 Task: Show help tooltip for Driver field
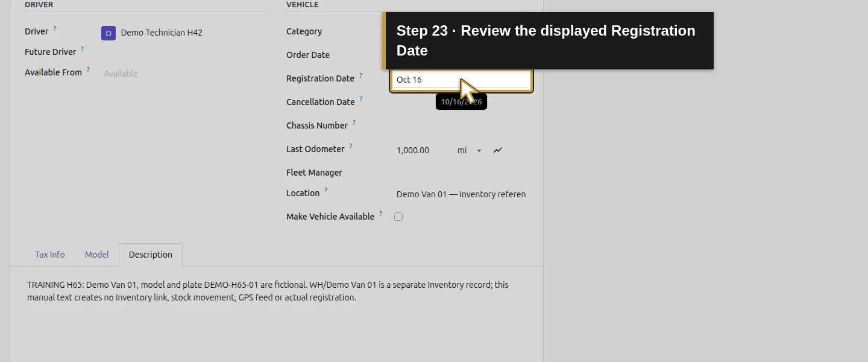pyautogui.click(x=55, y=28)
